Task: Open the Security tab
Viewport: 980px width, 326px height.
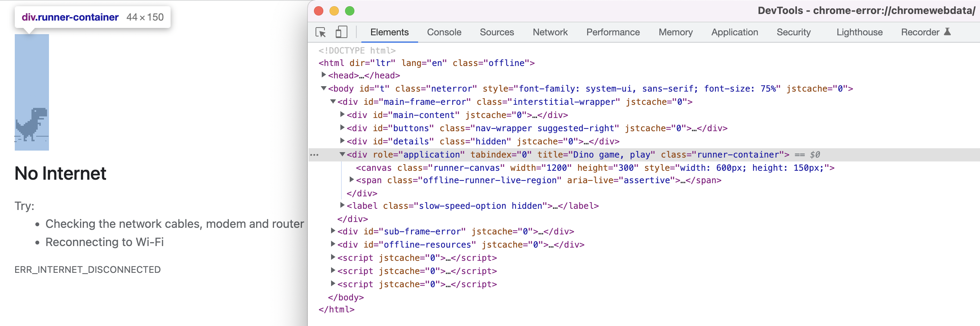Action: (x=793, y=32)
